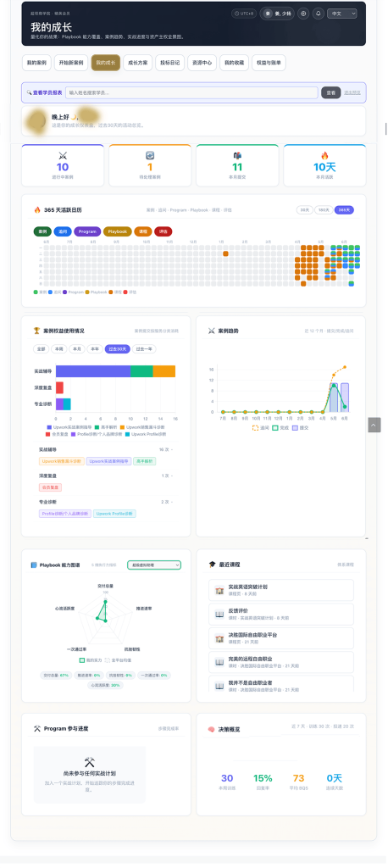Select the 我的成长 tab
This screenshot has width=388, height=868.
tap(106, 63)
